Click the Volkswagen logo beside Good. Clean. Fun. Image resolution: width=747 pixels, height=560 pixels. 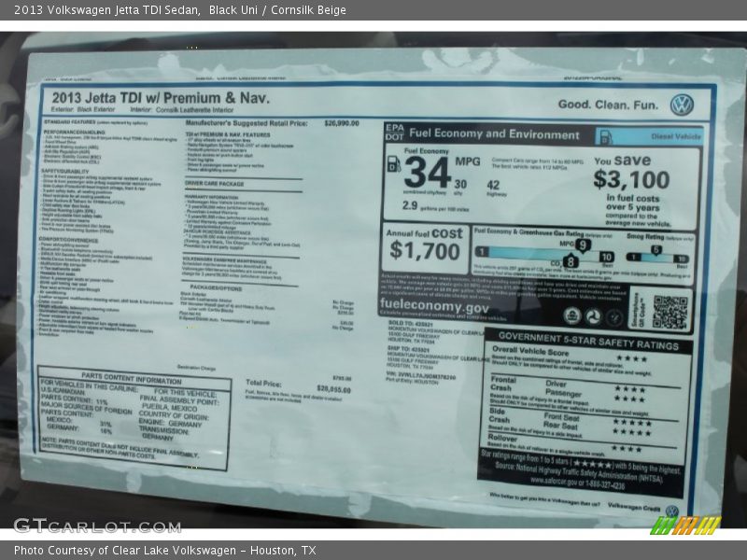click(682, 105)
